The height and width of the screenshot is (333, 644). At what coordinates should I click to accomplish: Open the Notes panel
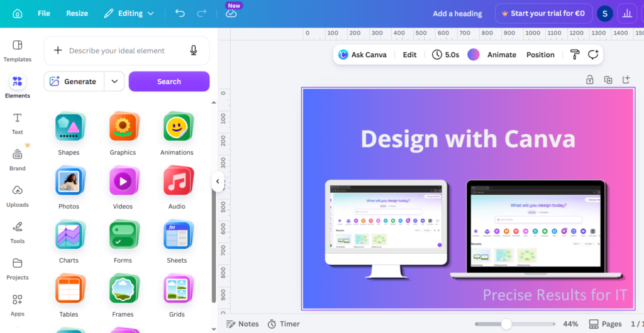coord(243,324)
